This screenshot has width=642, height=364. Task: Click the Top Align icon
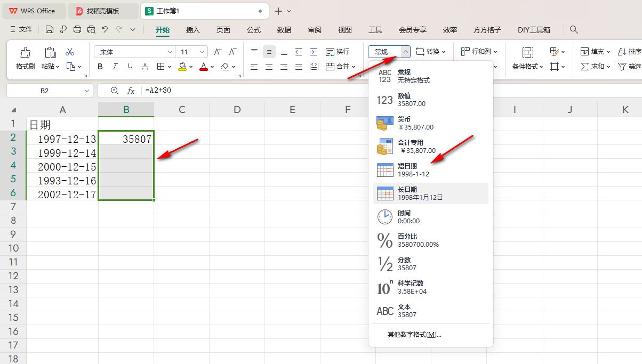click(x=254, y=52)
